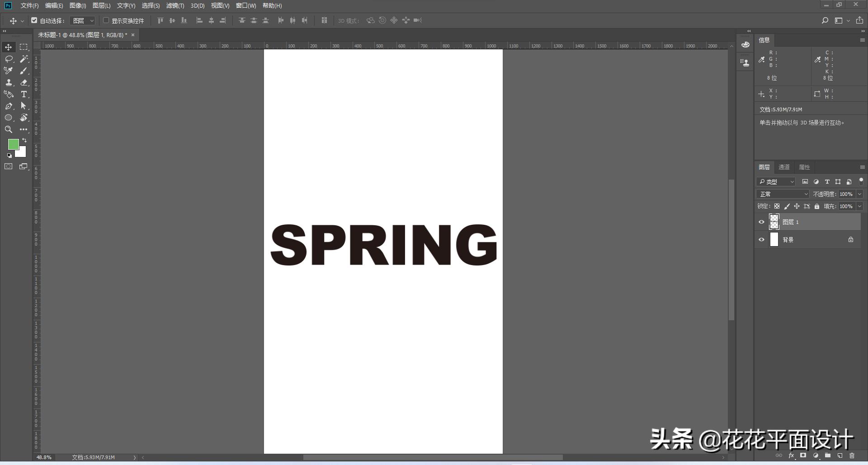Expand the opacity 100% dropdown arrow

859,194
